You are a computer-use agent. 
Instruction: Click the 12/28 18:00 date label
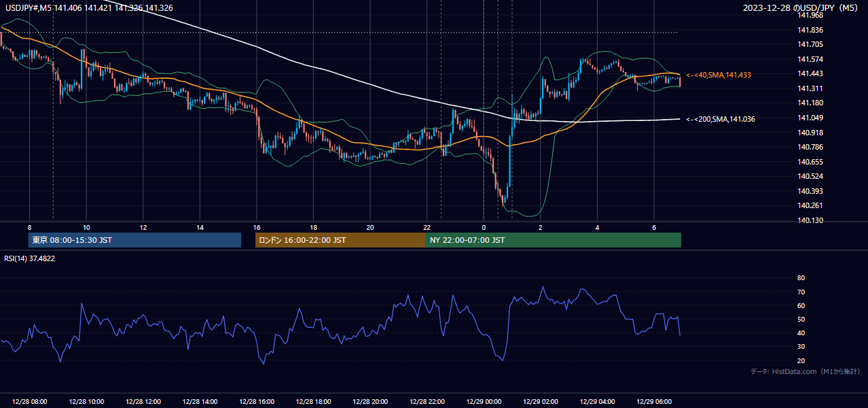point(313,402)
